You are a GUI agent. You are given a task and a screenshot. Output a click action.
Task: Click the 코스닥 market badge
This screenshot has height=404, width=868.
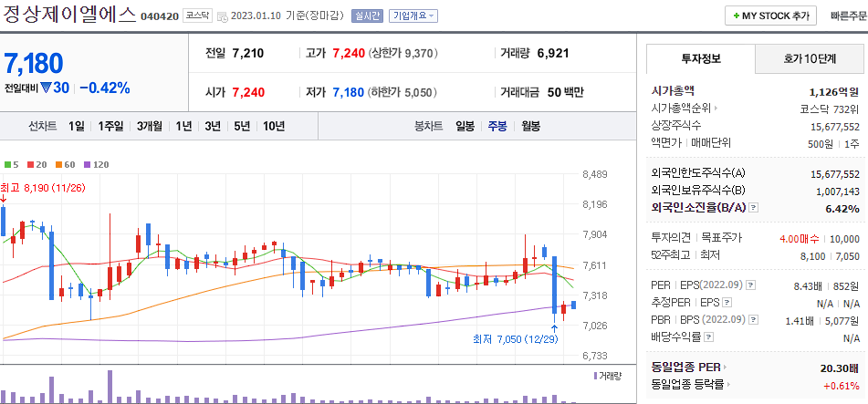coord(198,16)
